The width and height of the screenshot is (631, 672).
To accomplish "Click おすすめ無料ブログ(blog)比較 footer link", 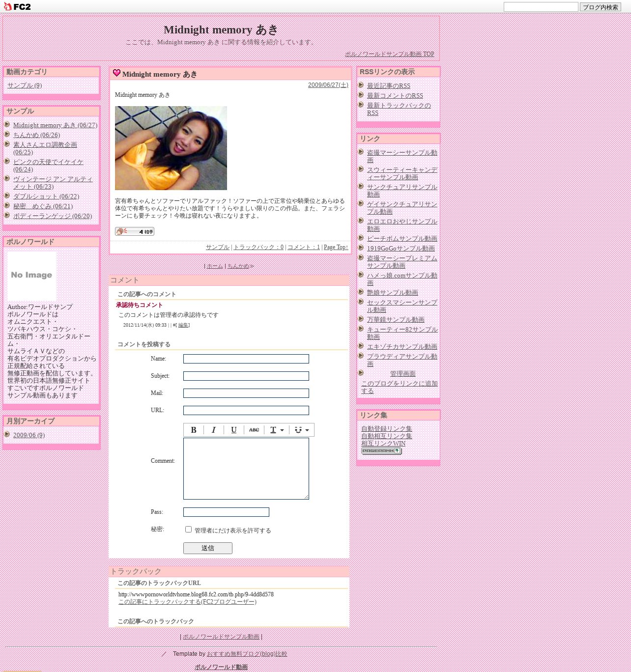I will point(247,654).
